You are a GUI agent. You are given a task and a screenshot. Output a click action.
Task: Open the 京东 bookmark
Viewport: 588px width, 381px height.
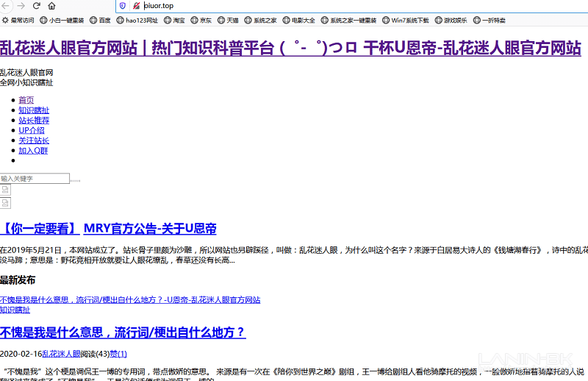click(201, 21)
